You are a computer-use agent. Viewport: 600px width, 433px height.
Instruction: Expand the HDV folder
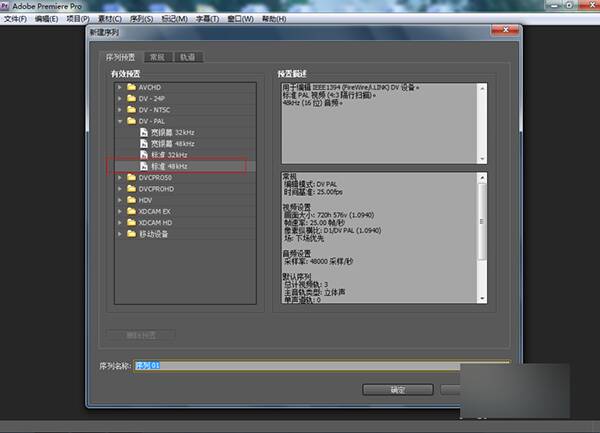pyautogui.click(x=120, y=200)
